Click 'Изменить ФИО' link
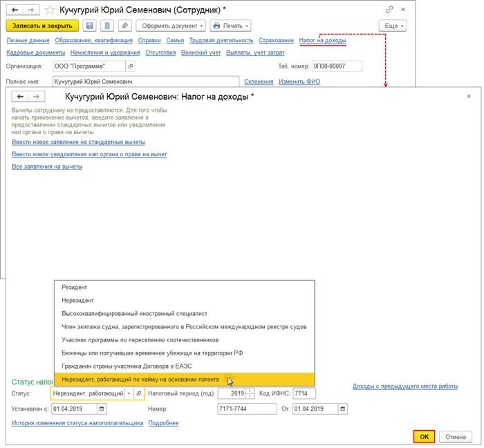484x448 pixels. [299, 82]
